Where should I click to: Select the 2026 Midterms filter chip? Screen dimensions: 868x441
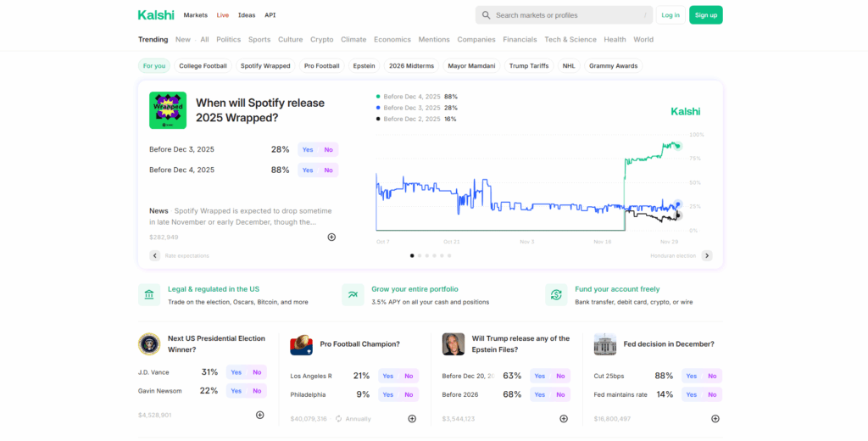point(411,65)
